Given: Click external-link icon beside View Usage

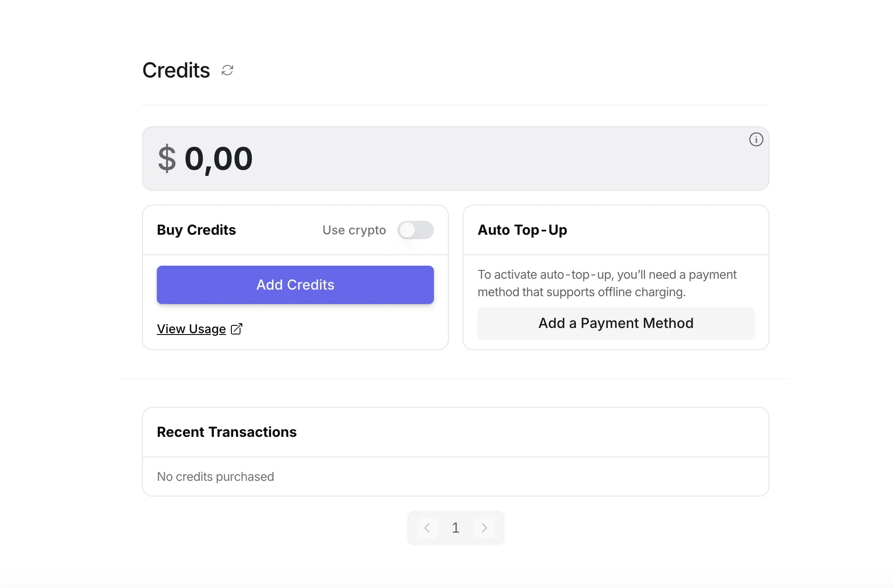Looking at the screenshot, I should (237, 329).
